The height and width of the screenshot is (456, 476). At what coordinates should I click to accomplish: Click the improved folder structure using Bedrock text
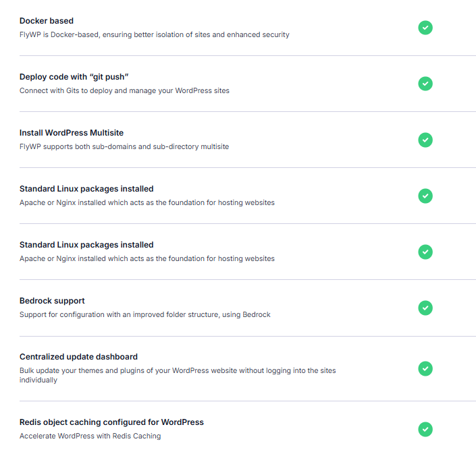[144, 315]
